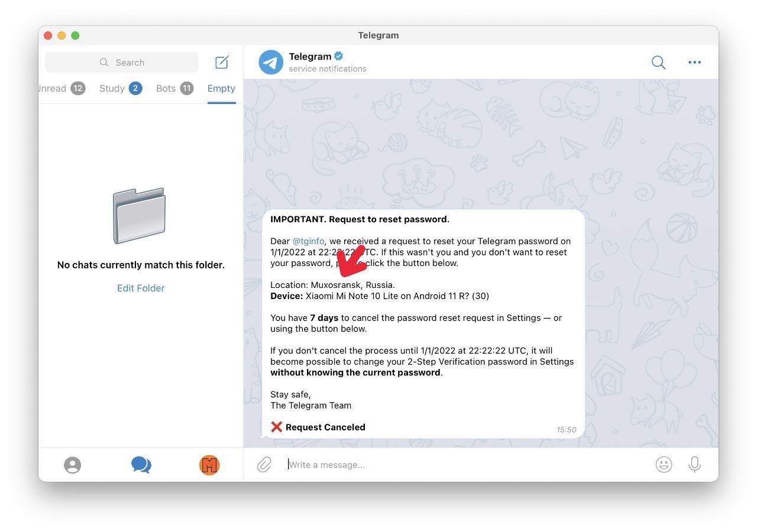Click the yellow minimize window button
This screenshot has width=757, height=532.
point(62,35)
